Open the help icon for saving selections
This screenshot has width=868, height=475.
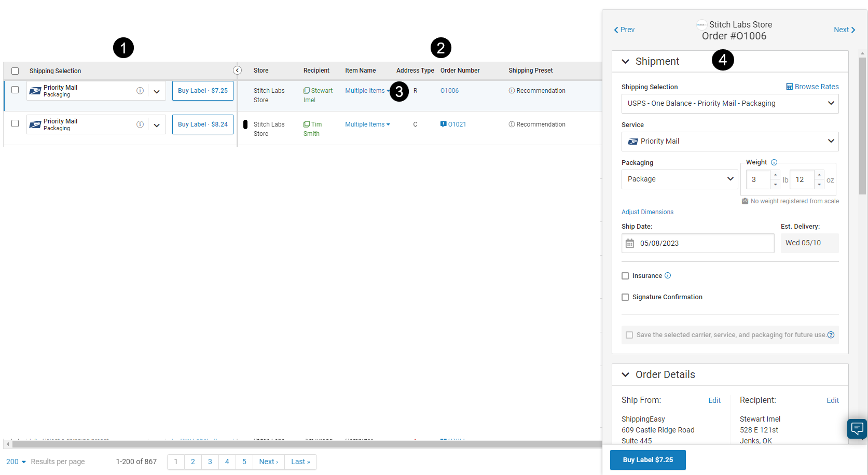pyautogui.click(x=831, y=335)
